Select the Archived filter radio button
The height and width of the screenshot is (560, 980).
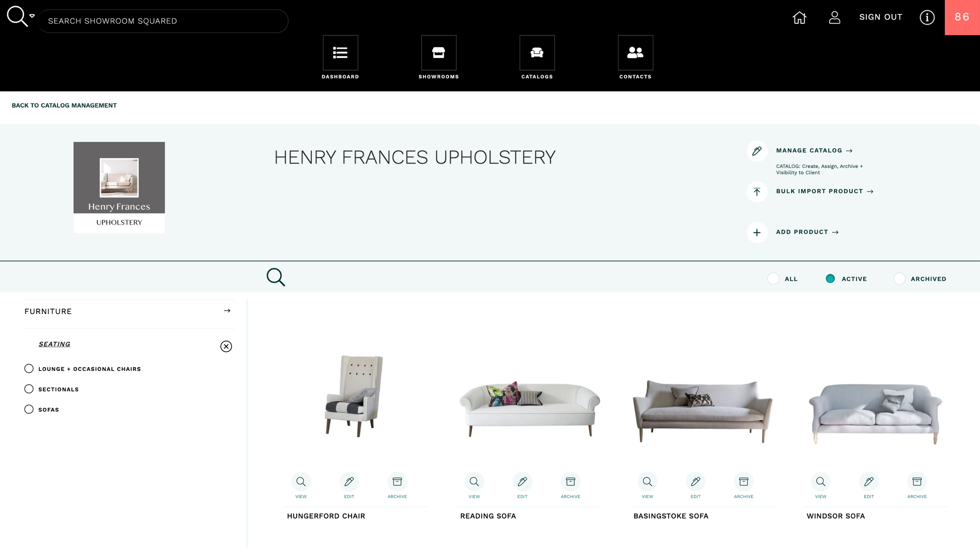899,279
